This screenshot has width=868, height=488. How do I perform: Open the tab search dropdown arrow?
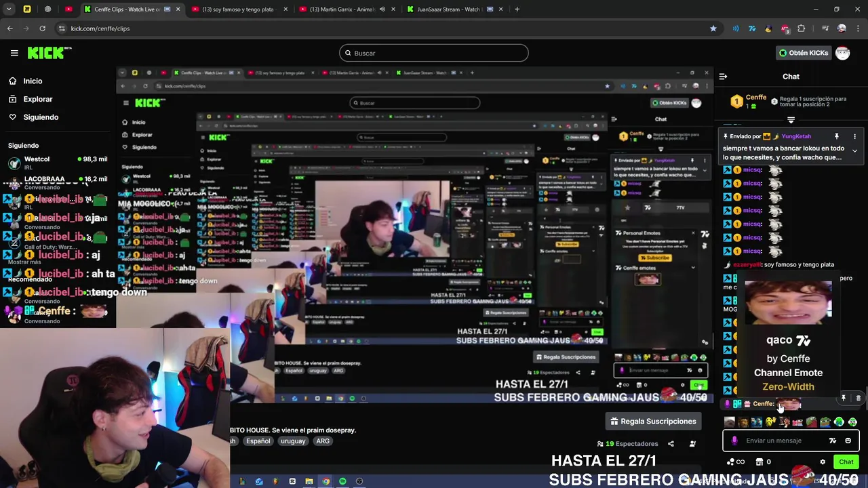pyautogui.click(x=9, y=9)
